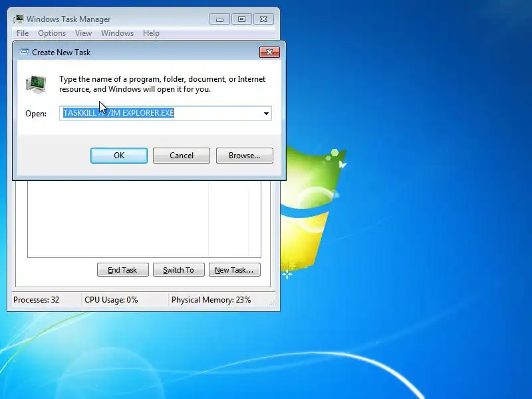Click the Processes: 32 status entry
The height and width of the screenshot is (399, 532).
pos(37,300)
